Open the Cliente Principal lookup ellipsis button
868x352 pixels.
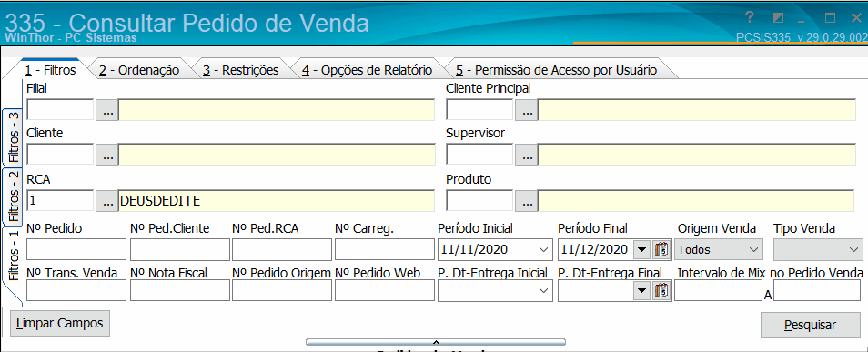click(527, 110)
